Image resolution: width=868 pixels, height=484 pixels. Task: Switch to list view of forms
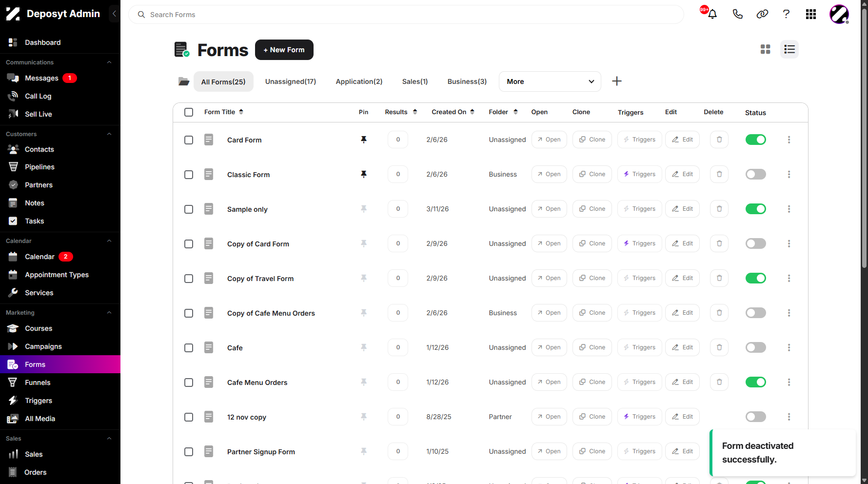(789, 49)
